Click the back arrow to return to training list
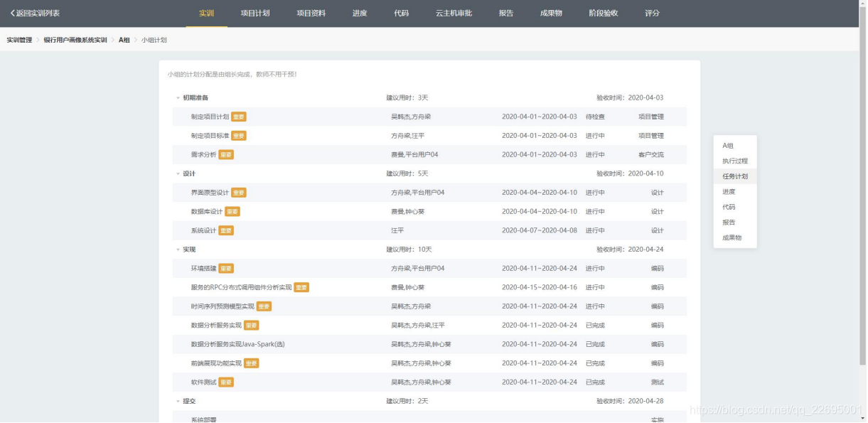This screenshot has height=423, width=868. [13, 14]
